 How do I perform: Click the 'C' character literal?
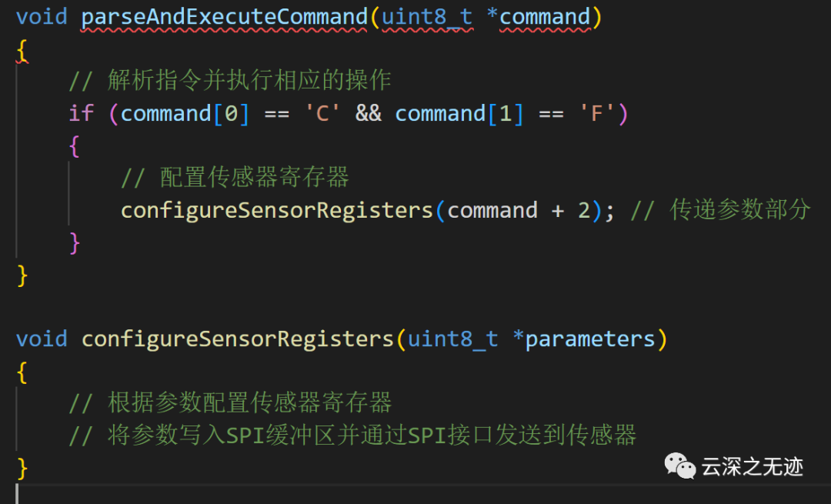[x=322, y=113]
